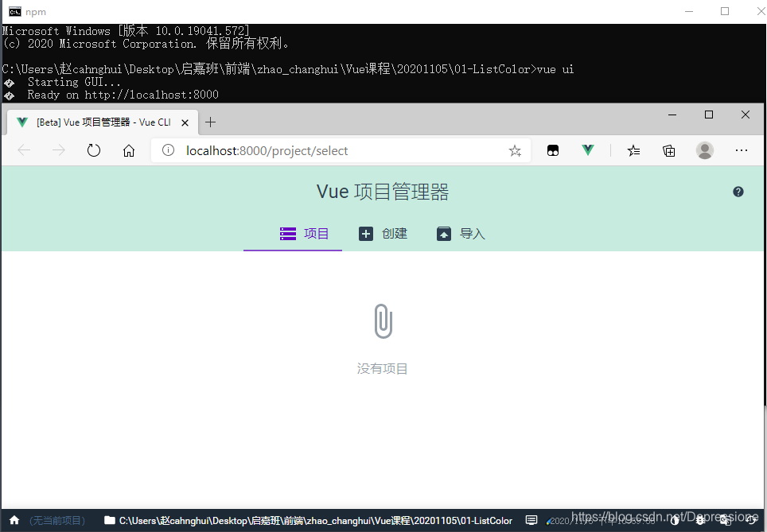Screen dimensions: 767x532
Task: Open the browser settings menu via three dots
Action: point(741,150)
